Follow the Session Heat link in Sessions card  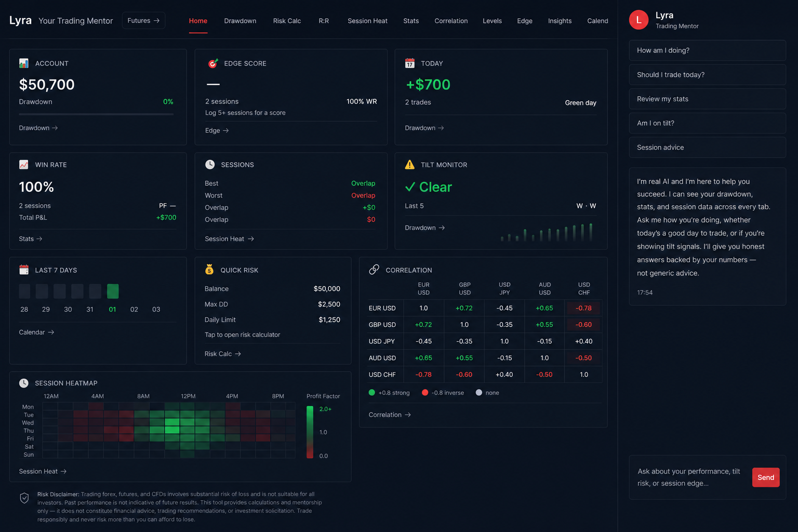pos(230,239)
